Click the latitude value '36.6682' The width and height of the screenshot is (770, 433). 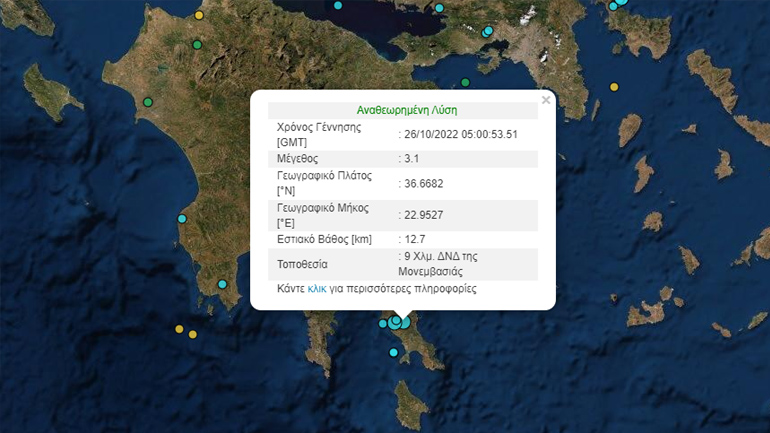[x=423, y=184]
